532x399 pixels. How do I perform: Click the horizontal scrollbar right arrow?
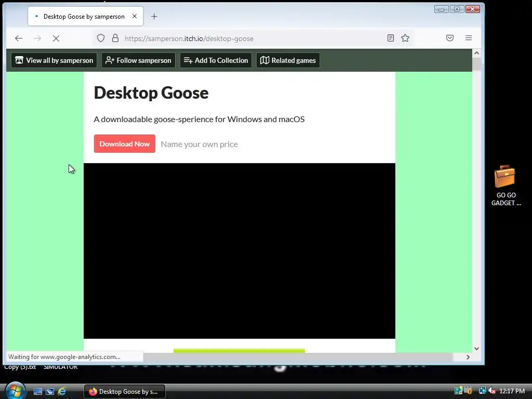click(x=468, y=357)
